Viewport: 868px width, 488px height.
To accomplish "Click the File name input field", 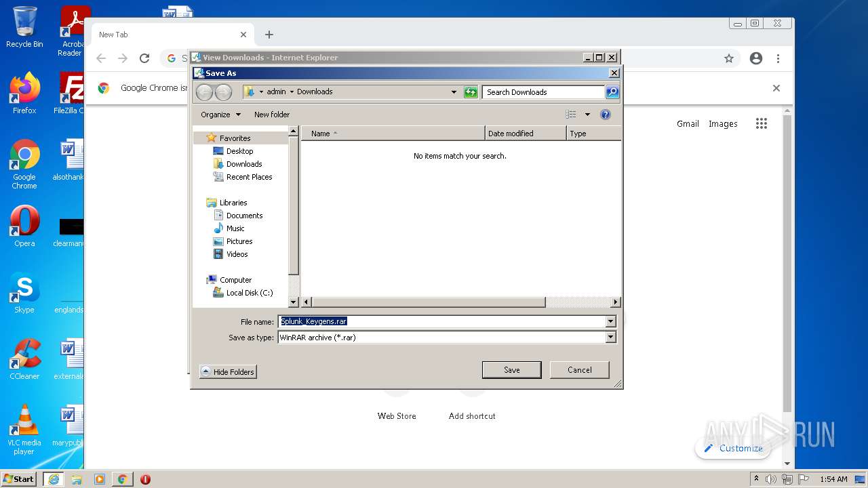I will (441, 321).
